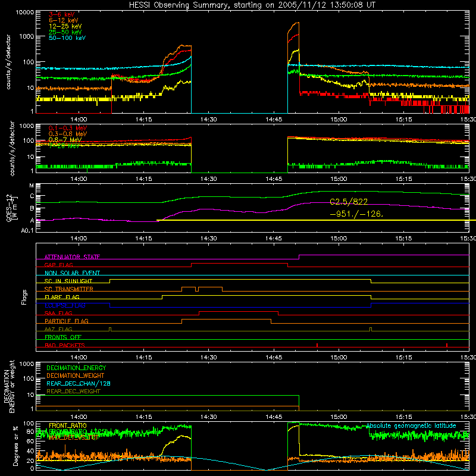Screen dimensions: 476x476
Task: Click the yellow FRONT_RATIO legend label
Action: click(68, 425)
